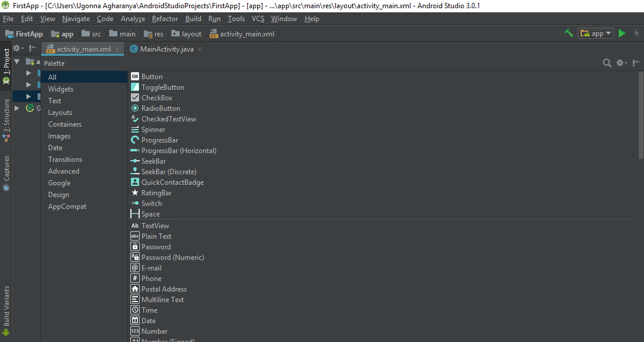The height and width of the screenshot is (342, 644).
Task: Select the Date text field item
Action: click(x=143, y=321)
